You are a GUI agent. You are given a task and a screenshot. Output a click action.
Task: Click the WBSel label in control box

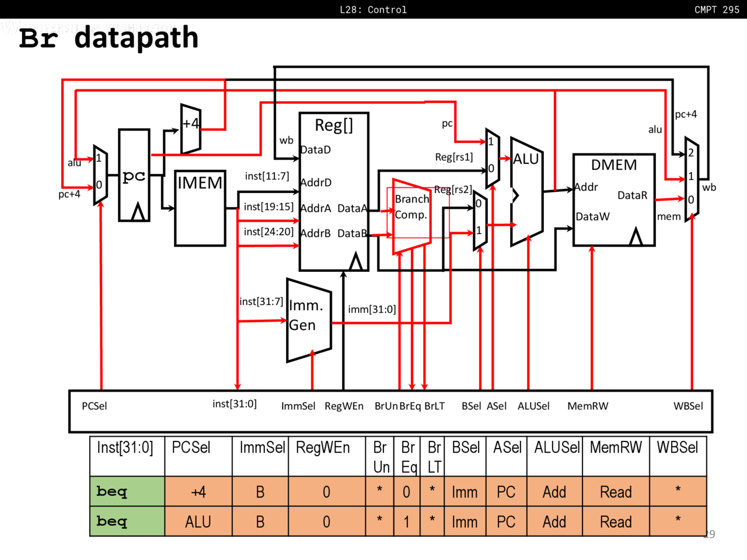[688, 406]
